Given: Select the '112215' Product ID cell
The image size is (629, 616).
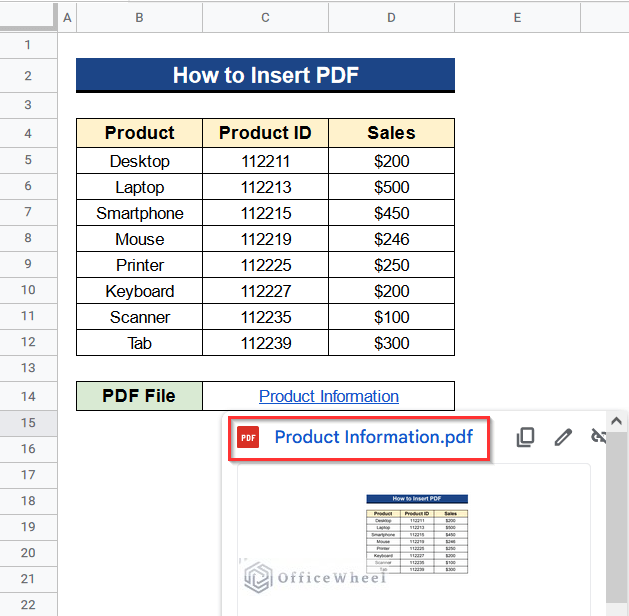Looking at the screenshot, I should [x=266, y=213].
